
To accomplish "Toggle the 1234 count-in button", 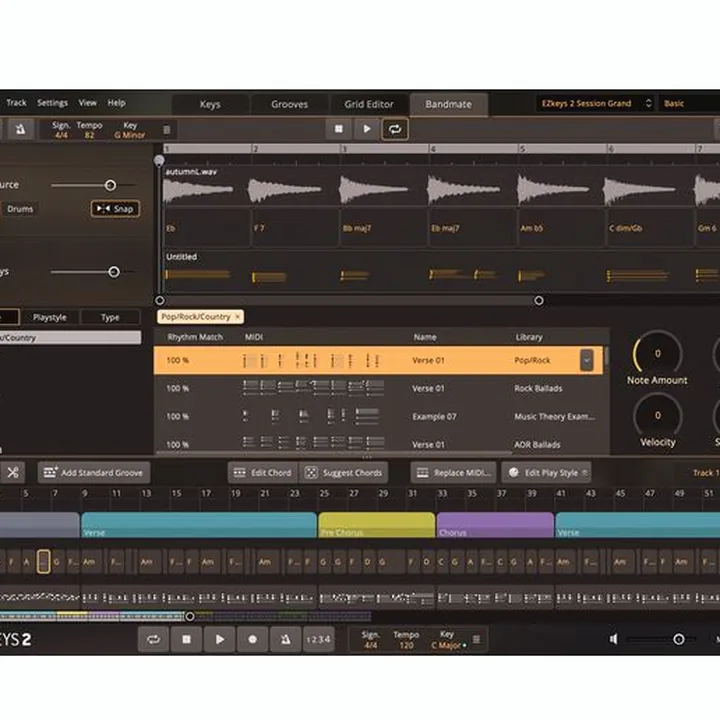I will click(318, 639).
